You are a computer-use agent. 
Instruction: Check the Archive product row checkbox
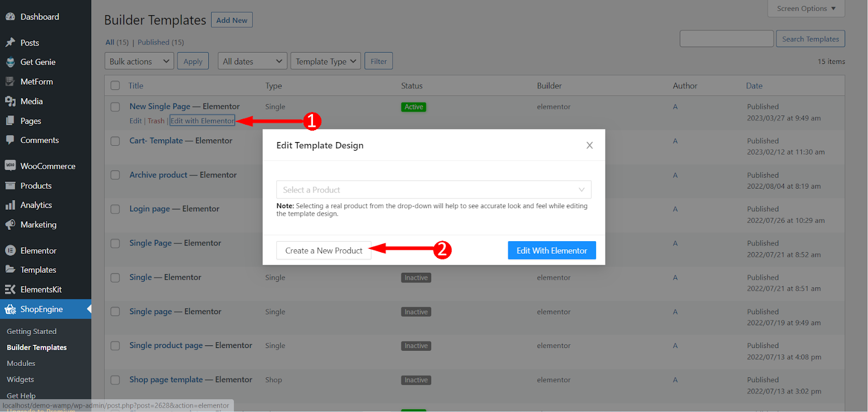115,175
